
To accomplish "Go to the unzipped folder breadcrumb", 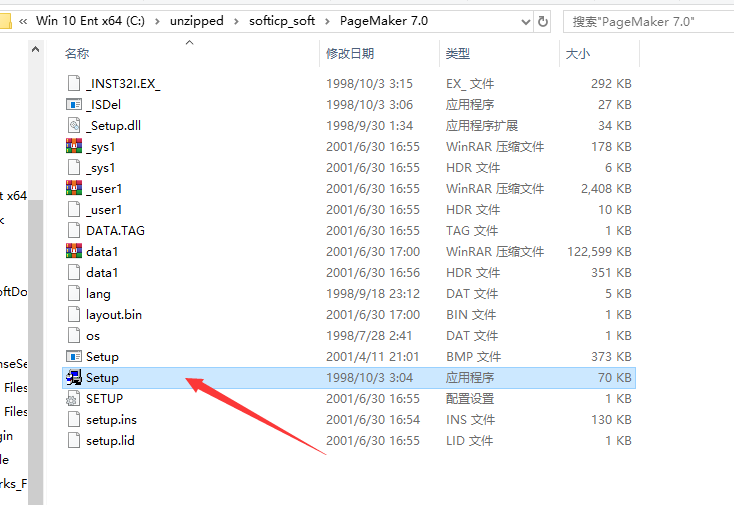I will pyautogui.click(x=197, y=21).
